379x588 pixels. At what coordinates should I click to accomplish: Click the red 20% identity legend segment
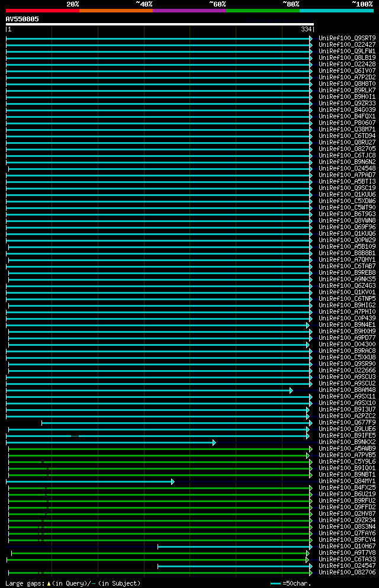43,11
